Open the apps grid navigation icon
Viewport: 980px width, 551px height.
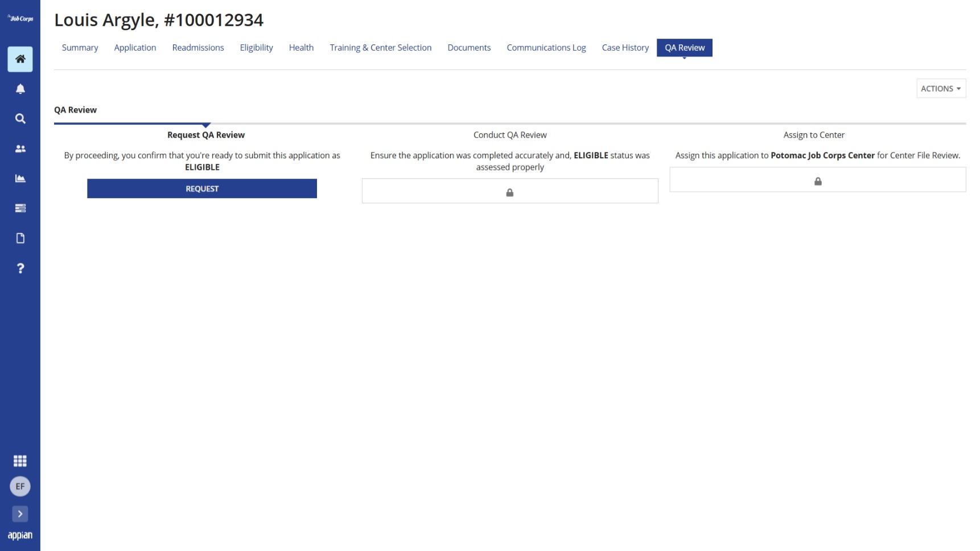coord(20,460)
